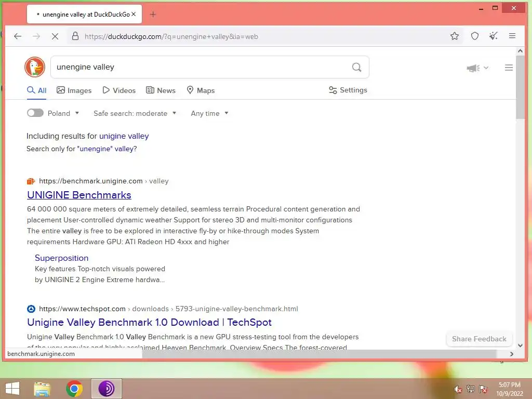Switch to the Videos tab
Image resolution: width=532 pixels, height=399 pixels.
click(x=119, y=90)
